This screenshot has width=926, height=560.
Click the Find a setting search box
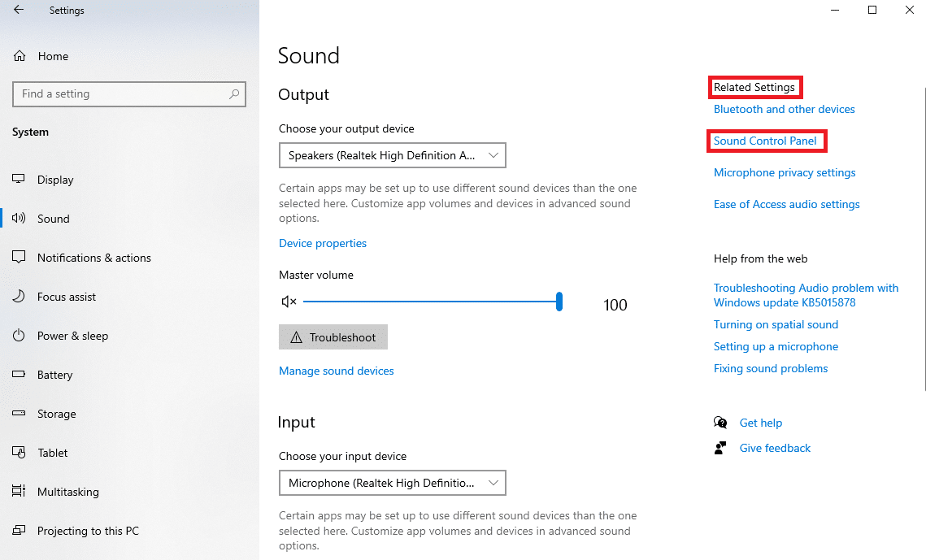(128, 94)
